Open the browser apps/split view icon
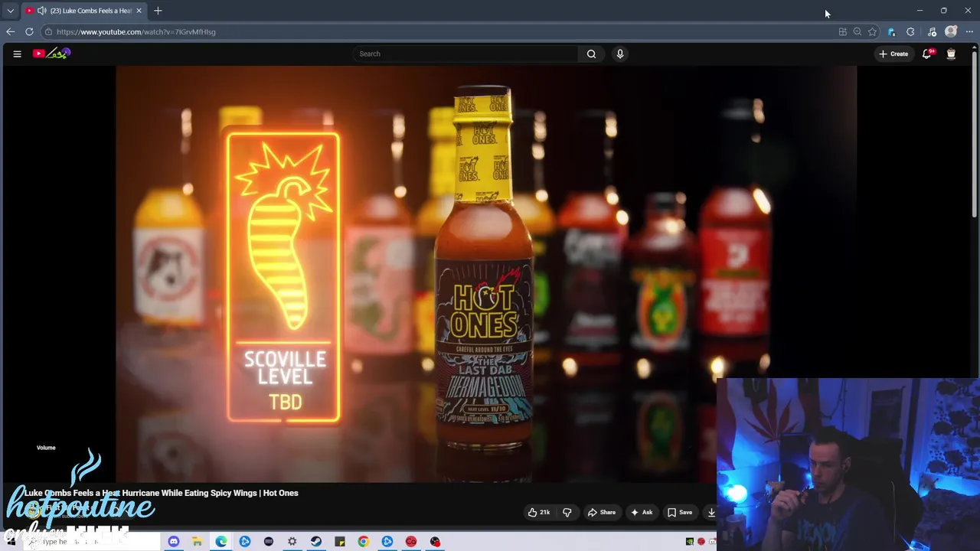 tap(843, 32)
